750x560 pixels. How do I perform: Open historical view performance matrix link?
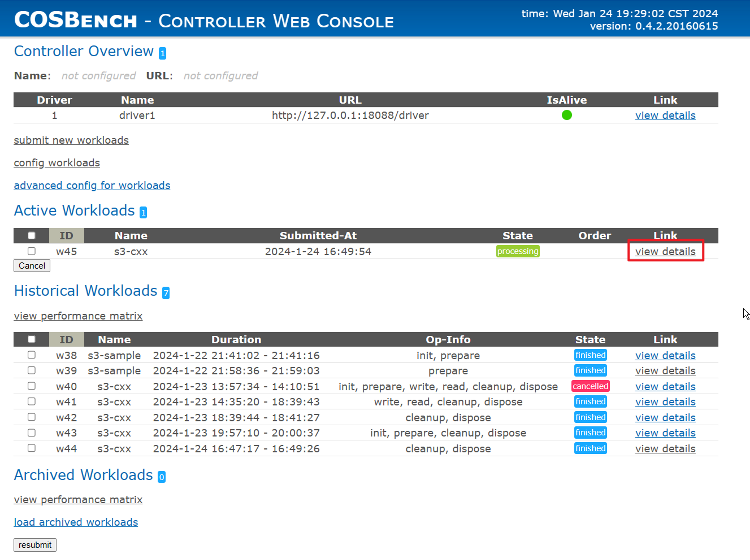pyautogui.click(x=78, y=316)
